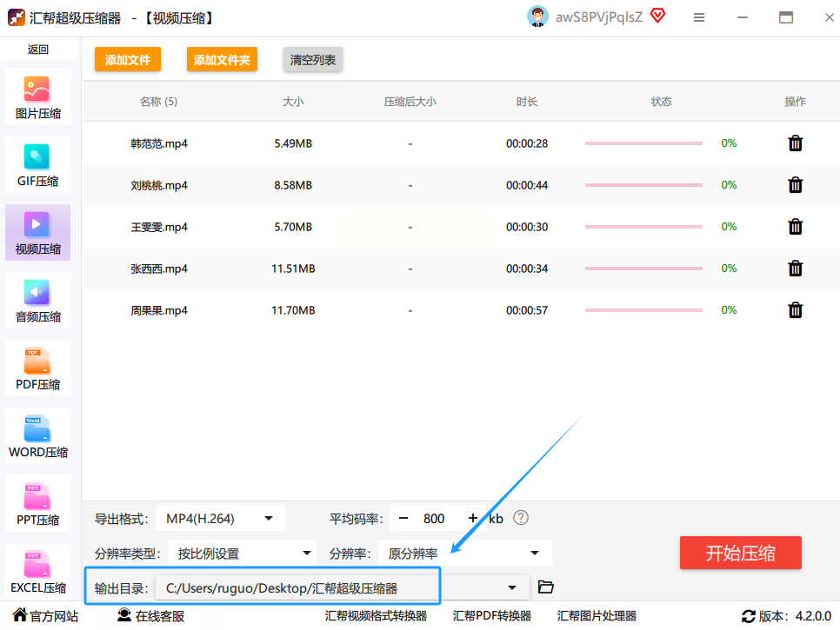This screenshot has width=840, height=630.
Task: Expand the 导出格式 MP4(H.264) dropdown
Action: 221,519
